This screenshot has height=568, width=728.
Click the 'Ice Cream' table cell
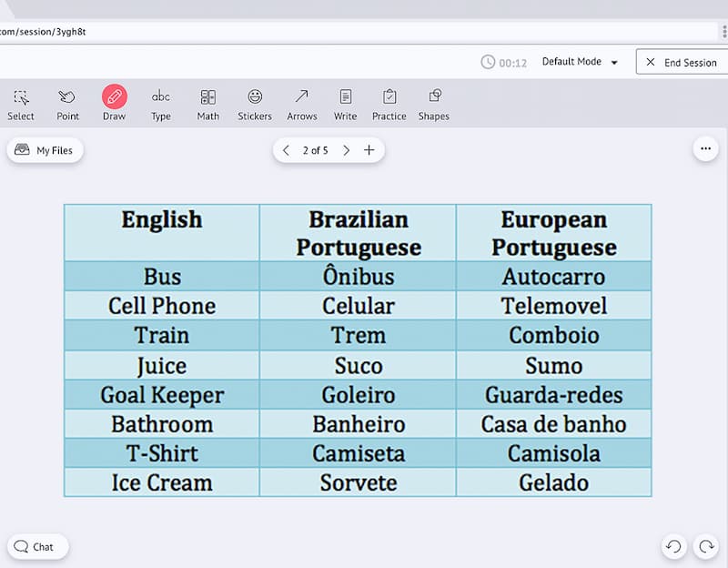click(x=162, y=482)
